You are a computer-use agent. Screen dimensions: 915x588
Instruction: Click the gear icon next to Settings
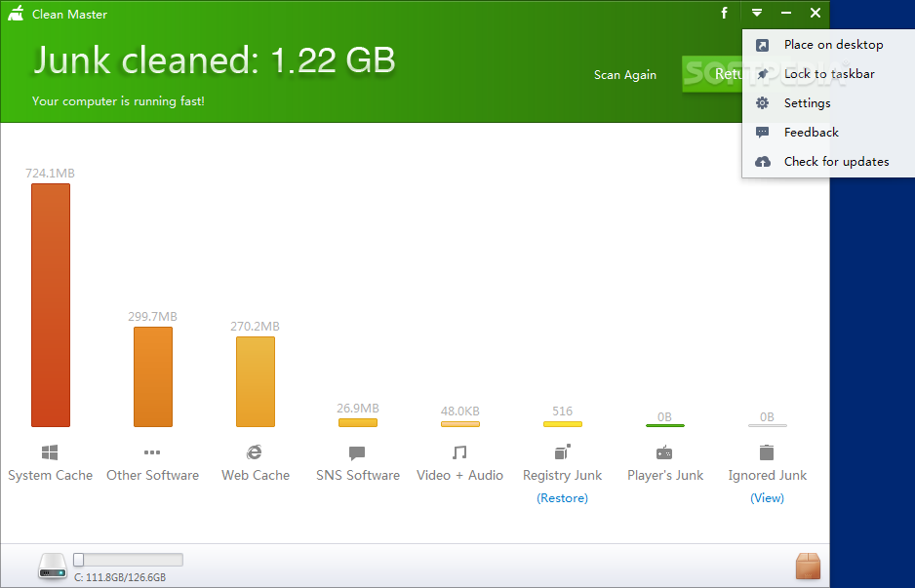(x=762, y=103)
